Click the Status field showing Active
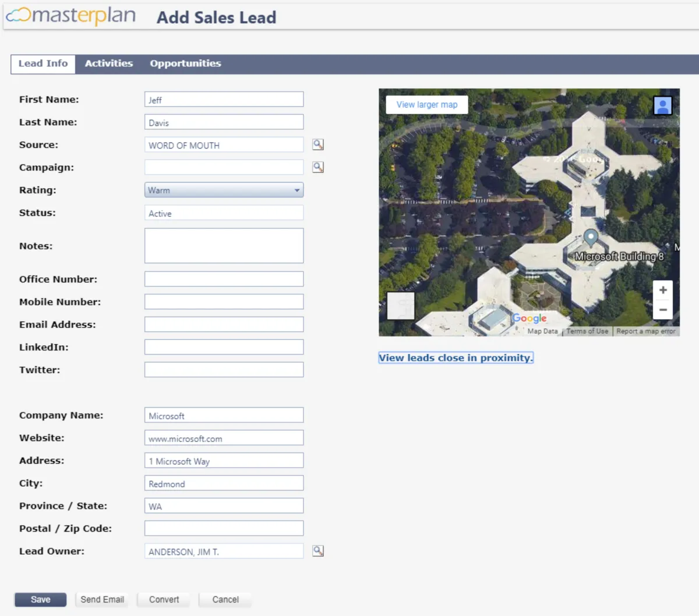Viewport: 699px width, 616px height. coord(224,213)
